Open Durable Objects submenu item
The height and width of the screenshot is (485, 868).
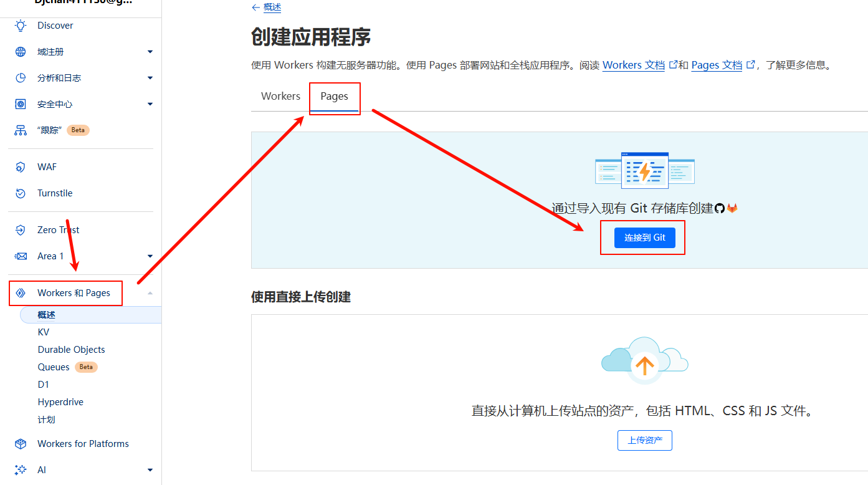(71, 350)
